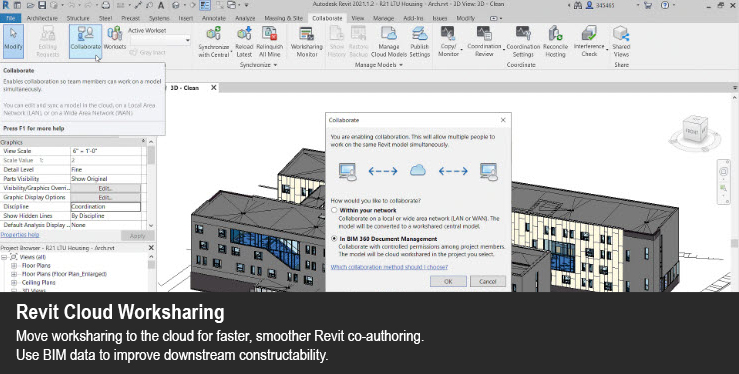Image resolution: width=739 pixels, height=374 pixels.
Task: Switch to the Structure ribbon tab
Action: coord(78,18)
